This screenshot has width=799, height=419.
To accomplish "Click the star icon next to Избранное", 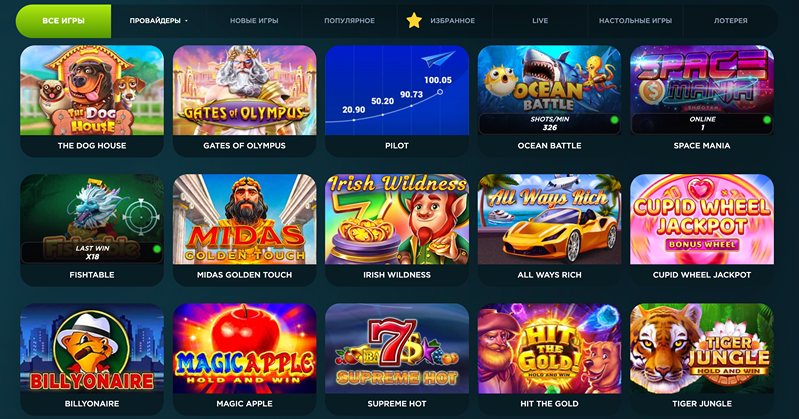I will 414,20.
